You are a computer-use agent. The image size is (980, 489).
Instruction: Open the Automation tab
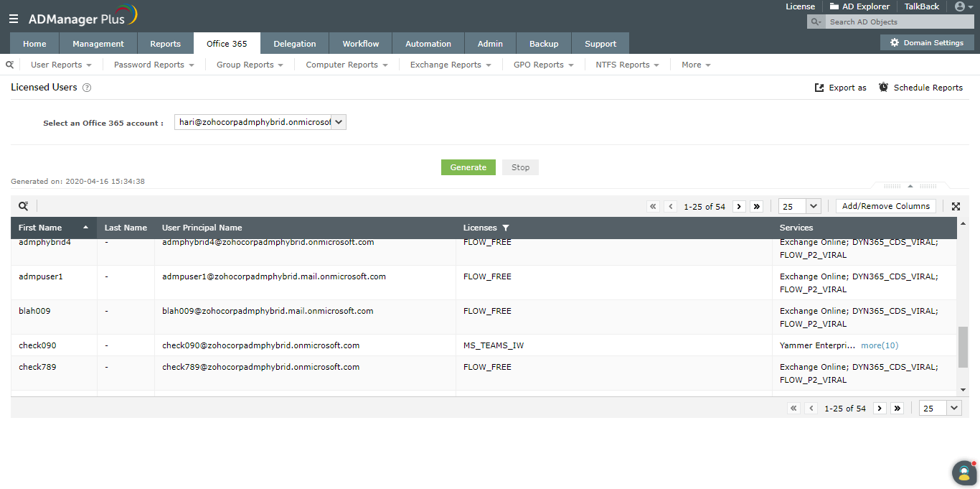[428, 43]
